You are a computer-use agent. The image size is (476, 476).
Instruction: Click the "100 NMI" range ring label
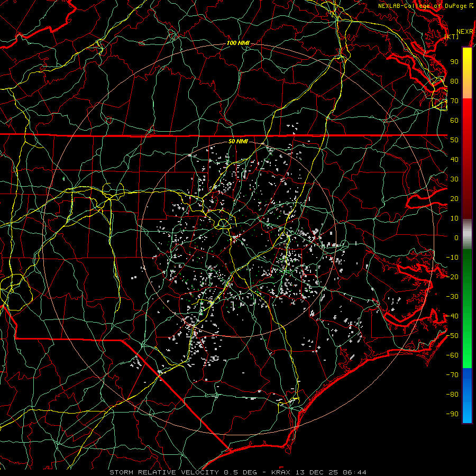(x=238, y=43)
